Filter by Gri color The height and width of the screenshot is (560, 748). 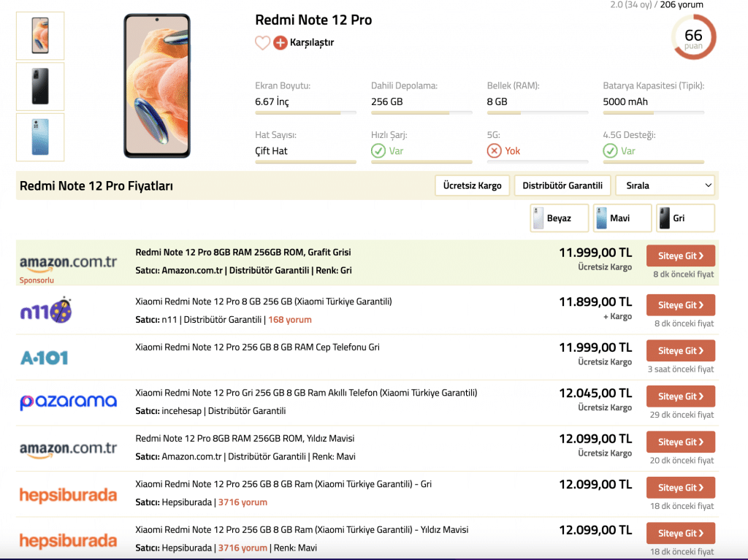685,218
